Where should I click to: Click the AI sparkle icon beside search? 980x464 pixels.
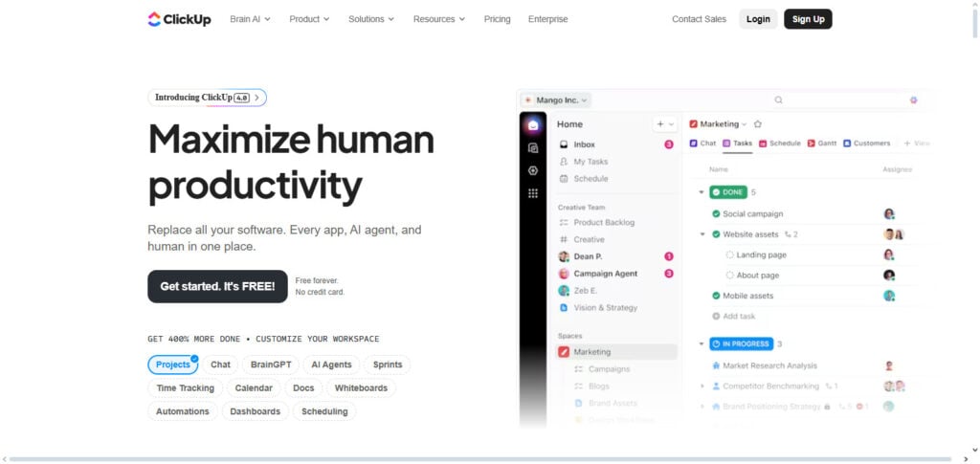pos(913,99)
